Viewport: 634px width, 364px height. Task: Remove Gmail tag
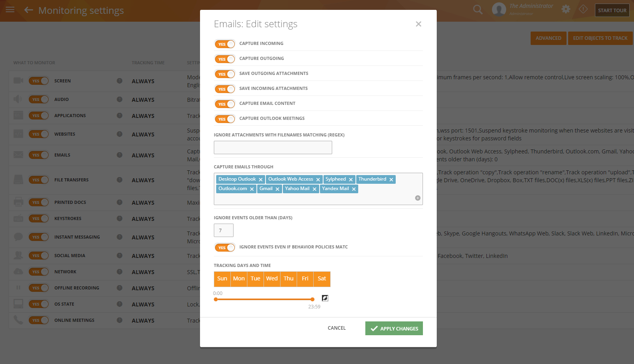tap(277, 189)
